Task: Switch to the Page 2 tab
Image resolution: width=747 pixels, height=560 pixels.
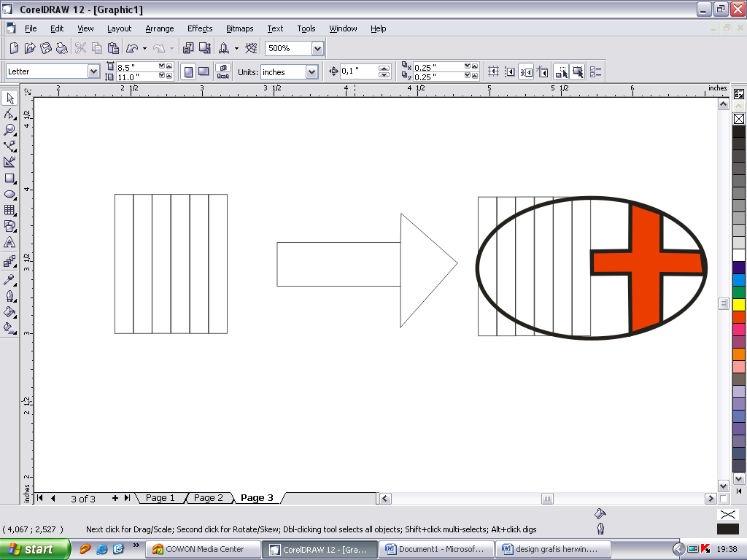Action: coord(208,497)
